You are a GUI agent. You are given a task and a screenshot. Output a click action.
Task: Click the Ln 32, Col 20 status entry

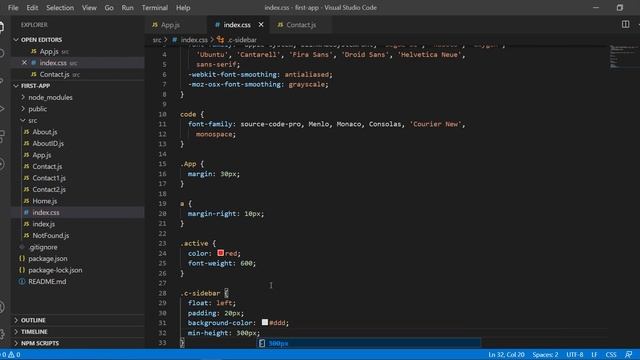click(x=506, y=355)
